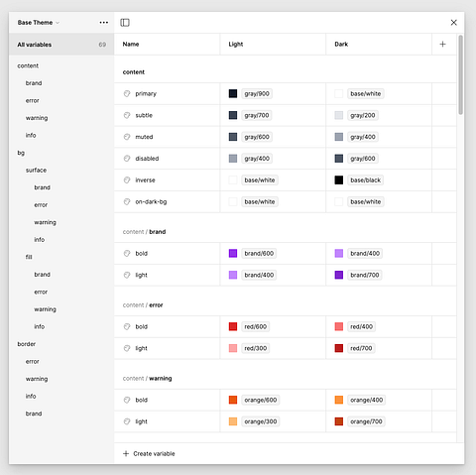Add a new mode with plus icon
The width and height of the screenshot is (476, 475).
442,44
